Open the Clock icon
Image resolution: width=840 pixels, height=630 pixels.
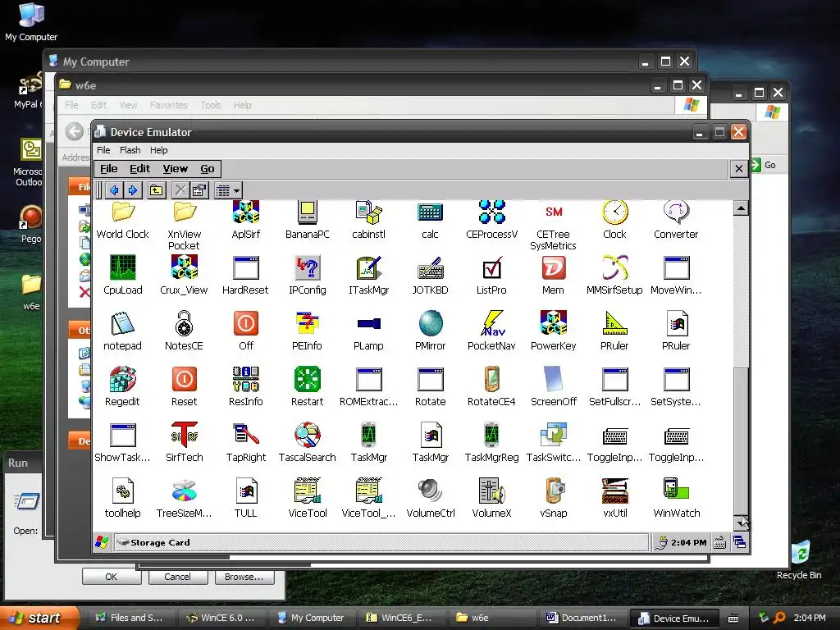(x=614, y=212)
